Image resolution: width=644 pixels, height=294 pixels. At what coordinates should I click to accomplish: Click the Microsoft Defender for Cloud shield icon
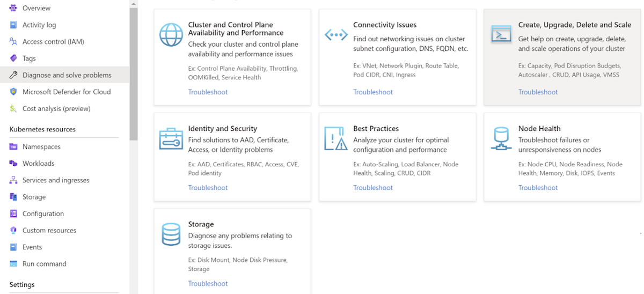(13, 92)
